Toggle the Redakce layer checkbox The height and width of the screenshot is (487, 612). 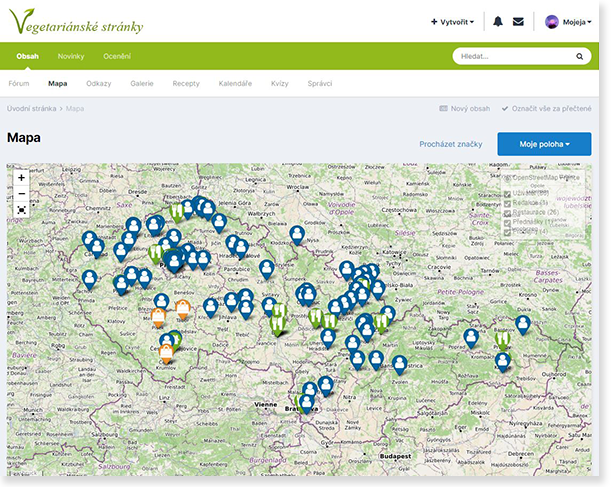click(x=508, y=203)
